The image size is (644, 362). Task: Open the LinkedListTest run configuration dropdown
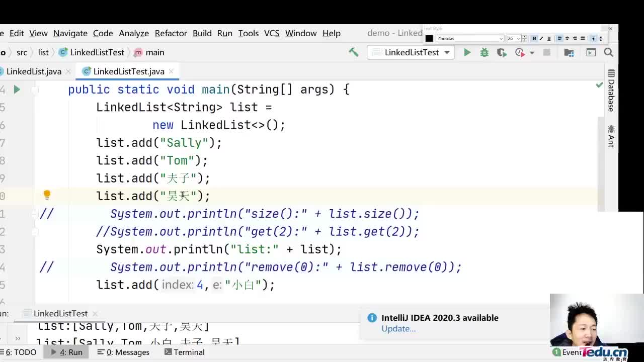click(x=411, y=52)
